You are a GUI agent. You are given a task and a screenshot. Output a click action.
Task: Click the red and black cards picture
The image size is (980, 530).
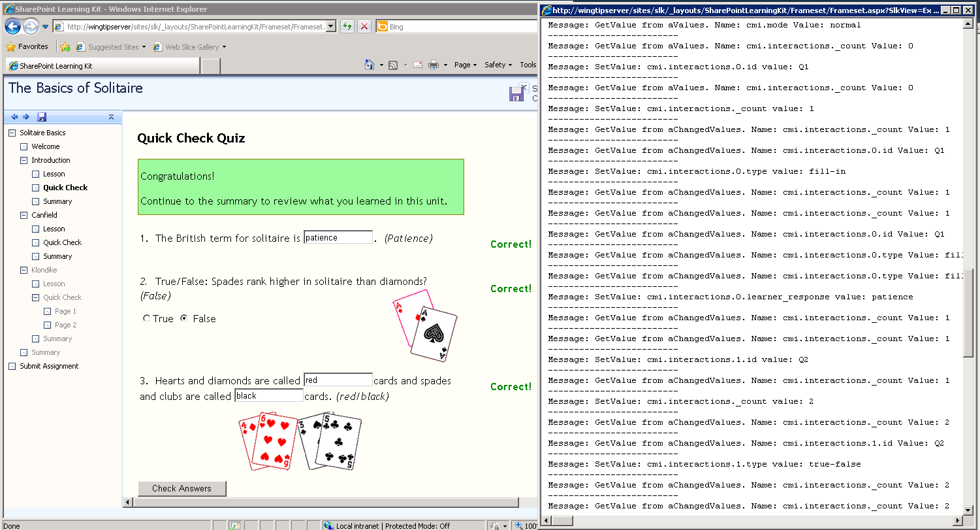click(x=300, y=440)
